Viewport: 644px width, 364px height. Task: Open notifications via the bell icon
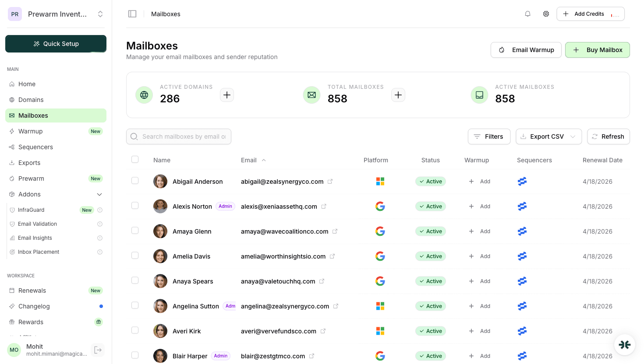527,14
